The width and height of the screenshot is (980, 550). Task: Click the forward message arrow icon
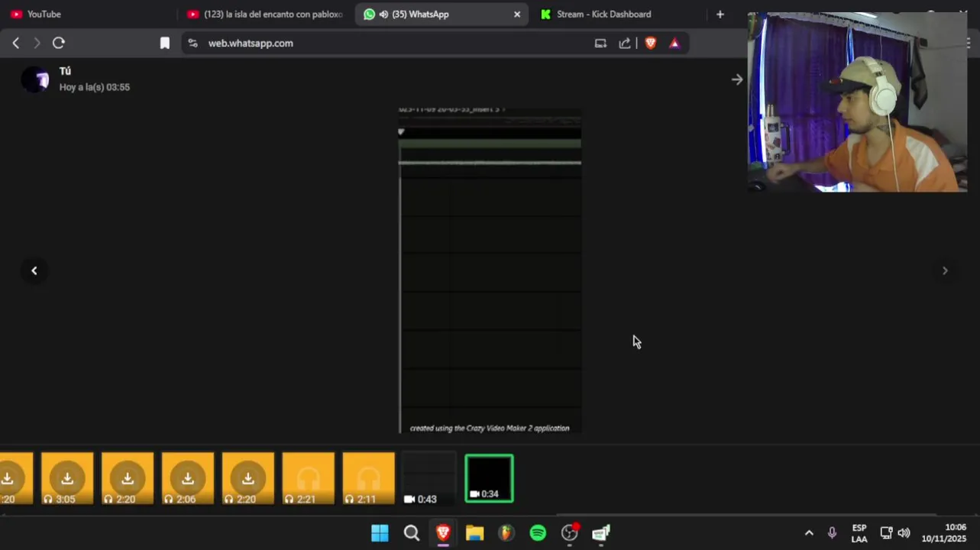point(737,79)
